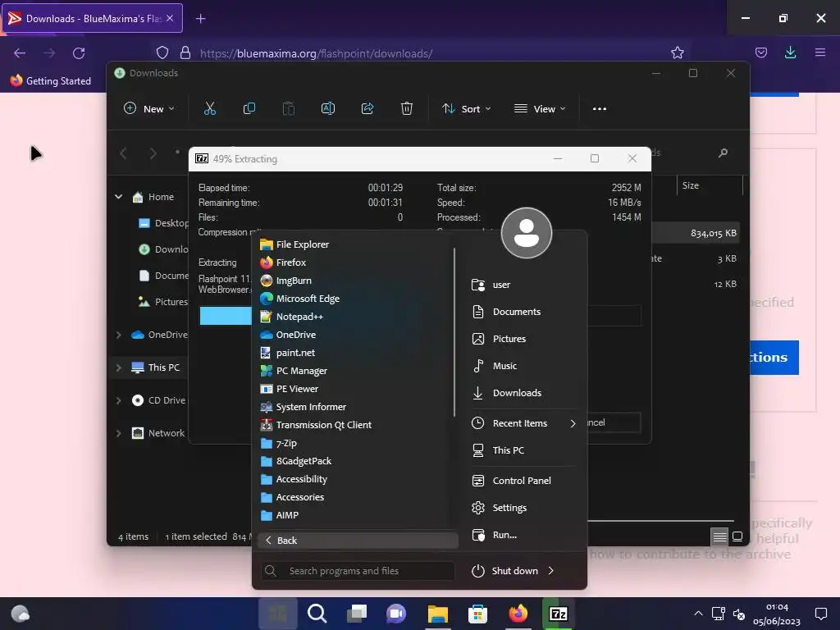Open PC Manager from the programs list
Viewport: 840px width, 630px height.
(x=294, y=371)
